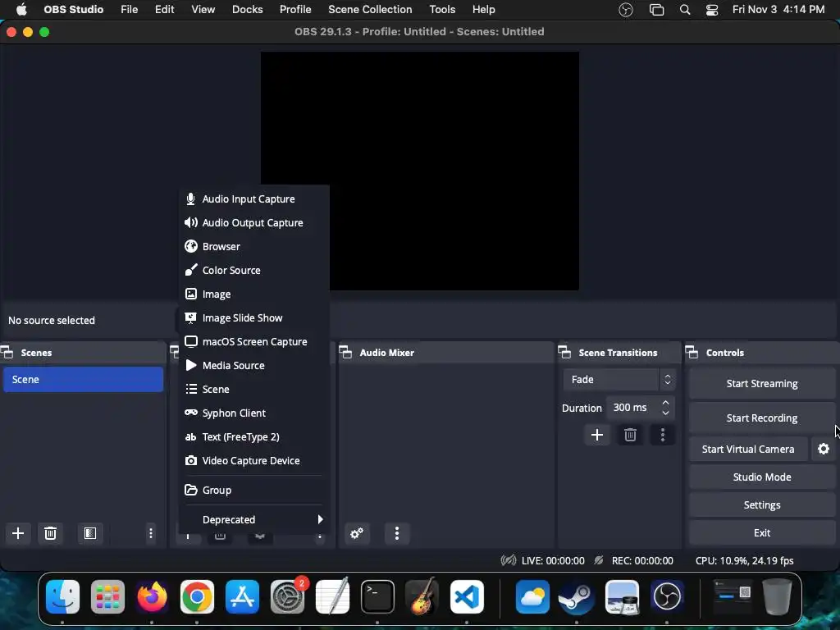Click the Exit button

point(762,532)
